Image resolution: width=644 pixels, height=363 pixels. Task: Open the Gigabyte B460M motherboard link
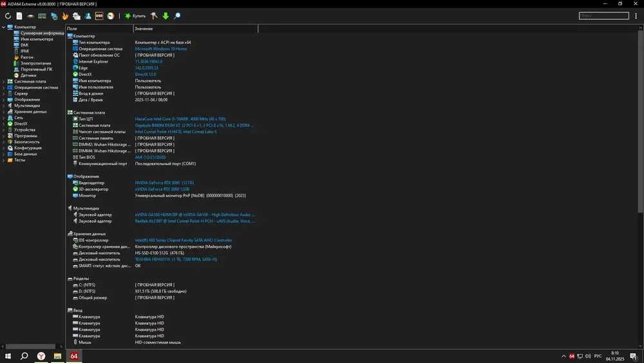194,125
